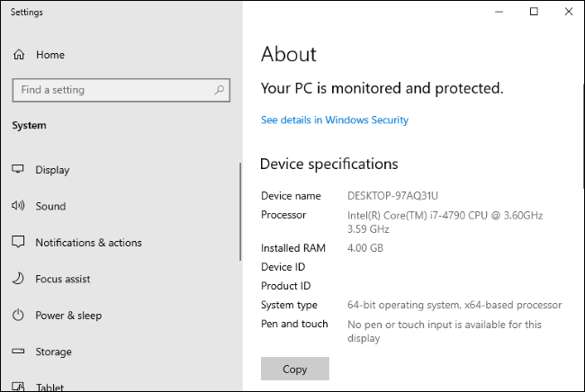Click the Display monitor icon

click(x=18, y=170)
